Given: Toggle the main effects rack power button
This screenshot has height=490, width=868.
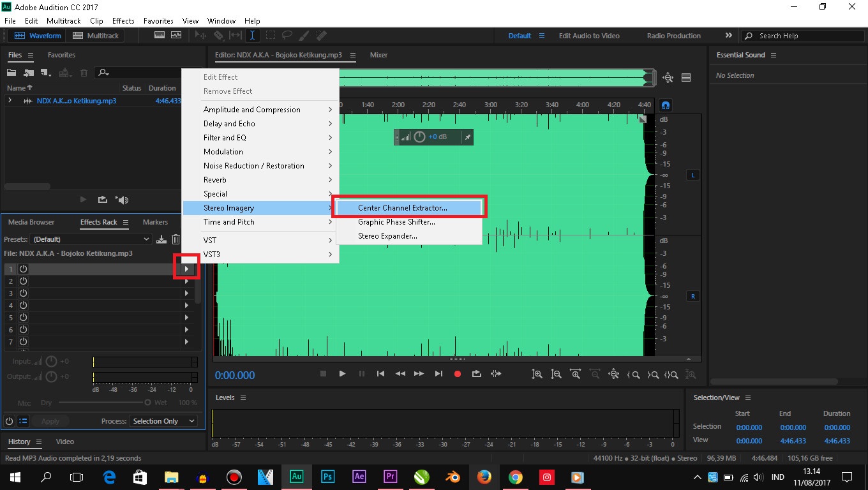Looking at the screenshot, I should (9, 421).
